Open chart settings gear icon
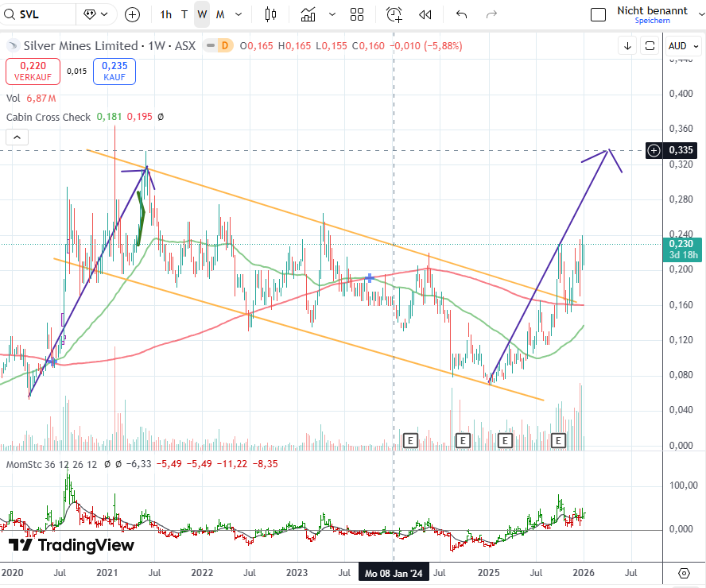The image size is (706, 588). 684,573
